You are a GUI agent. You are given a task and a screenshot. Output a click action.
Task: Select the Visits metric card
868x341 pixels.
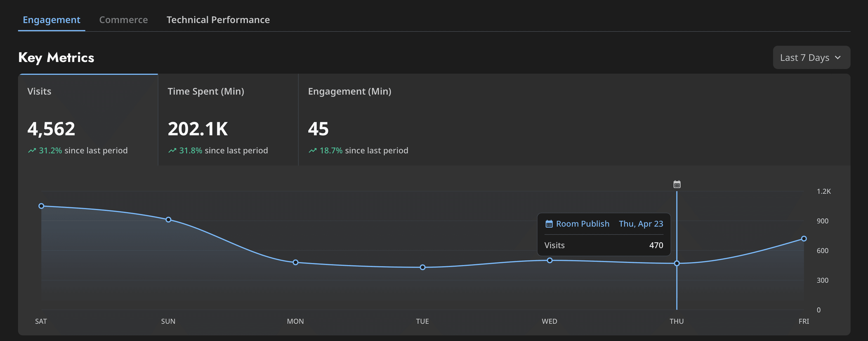(x=88, y=120)
